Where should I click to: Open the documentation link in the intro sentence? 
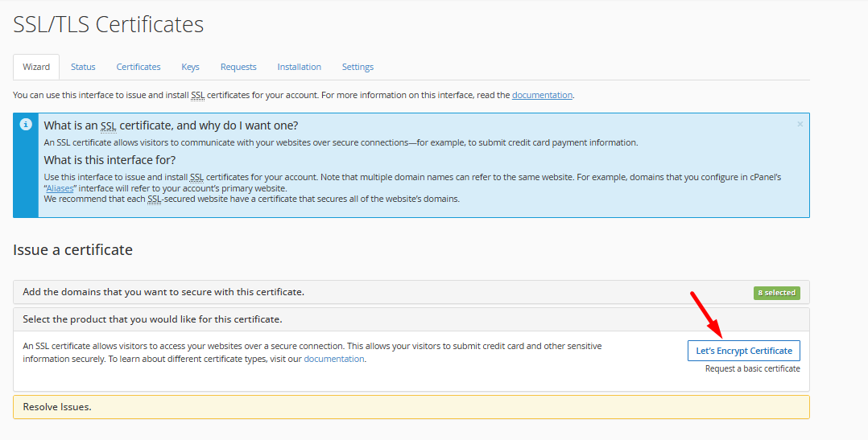coord(542,95)
